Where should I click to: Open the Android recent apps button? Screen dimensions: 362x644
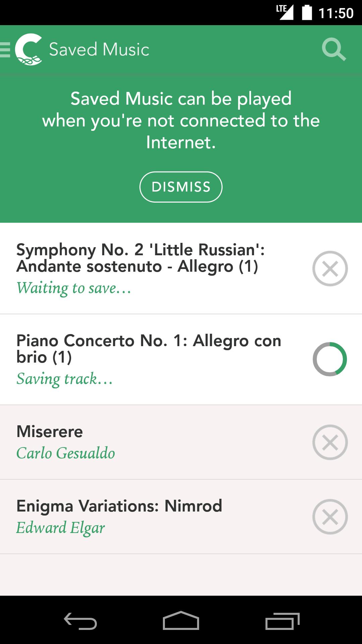pos(282,621)
